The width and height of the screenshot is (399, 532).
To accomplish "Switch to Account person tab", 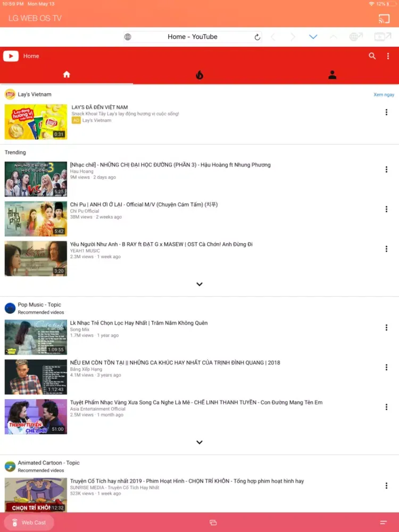I will [332, 74].
